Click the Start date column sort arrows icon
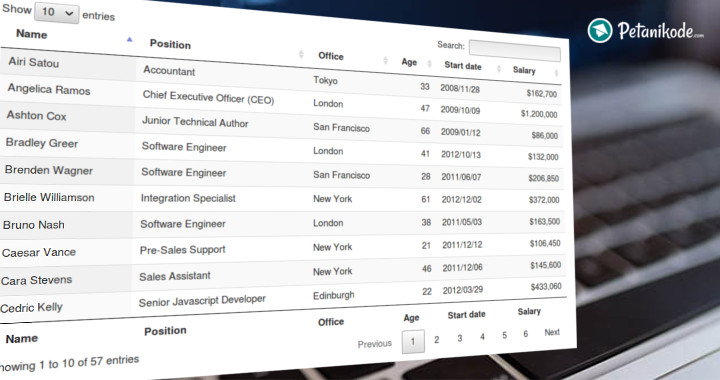This screenshot has height=380, width=720. (x=499, y=69)
